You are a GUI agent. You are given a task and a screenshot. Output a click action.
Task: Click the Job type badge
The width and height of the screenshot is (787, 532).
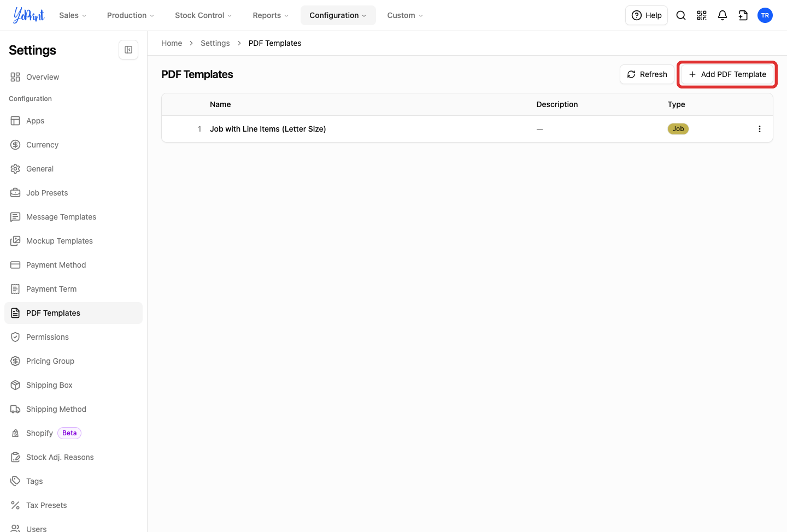[x=678, y=129]
